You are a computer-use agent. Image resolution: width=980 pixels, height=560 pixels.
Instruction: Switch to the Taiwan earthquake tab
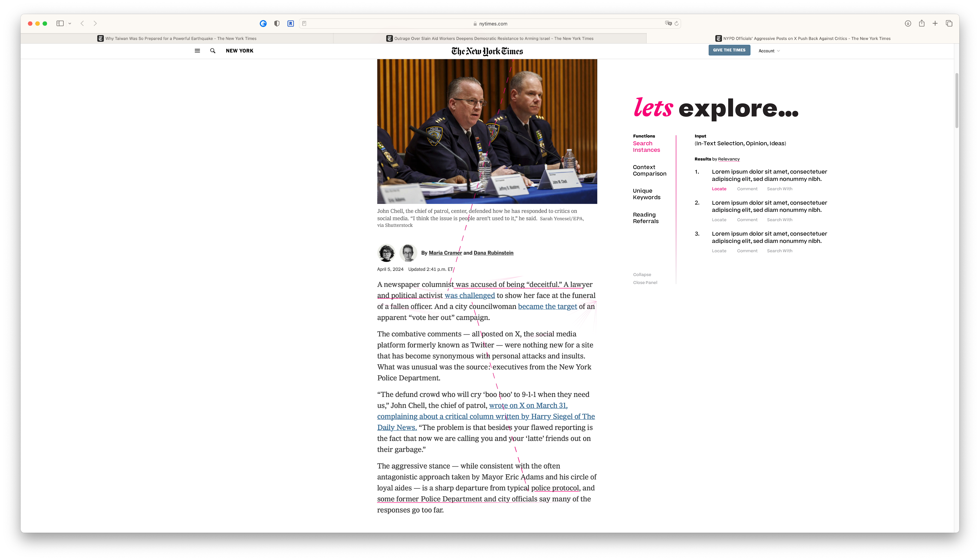point(177,39)
